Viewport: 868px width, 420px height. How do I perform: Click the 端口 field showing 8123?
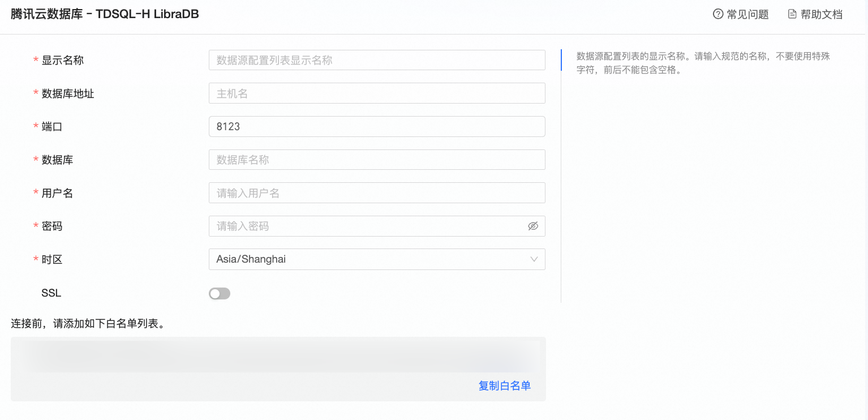(377, 126)
